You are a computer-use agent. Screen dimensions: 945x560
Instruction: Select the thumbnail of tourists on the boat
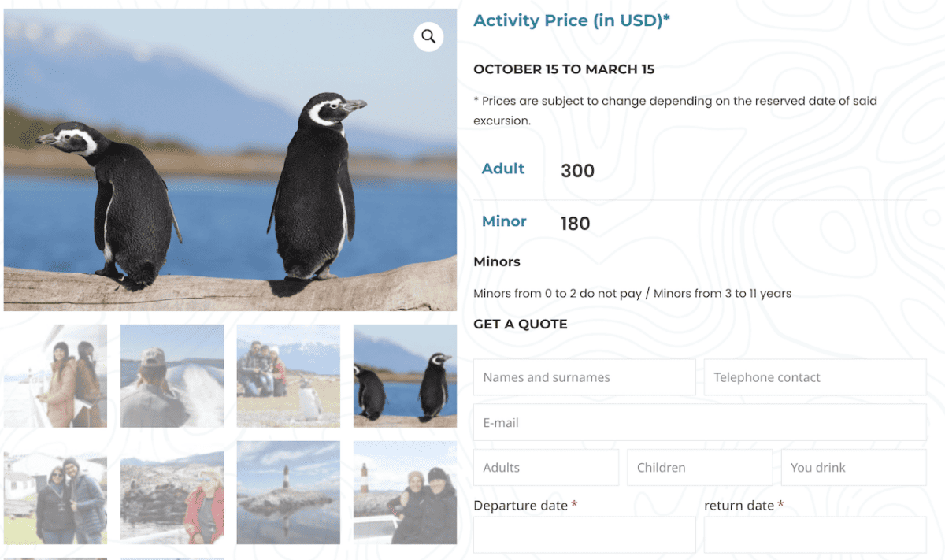[x=55, y=376]
